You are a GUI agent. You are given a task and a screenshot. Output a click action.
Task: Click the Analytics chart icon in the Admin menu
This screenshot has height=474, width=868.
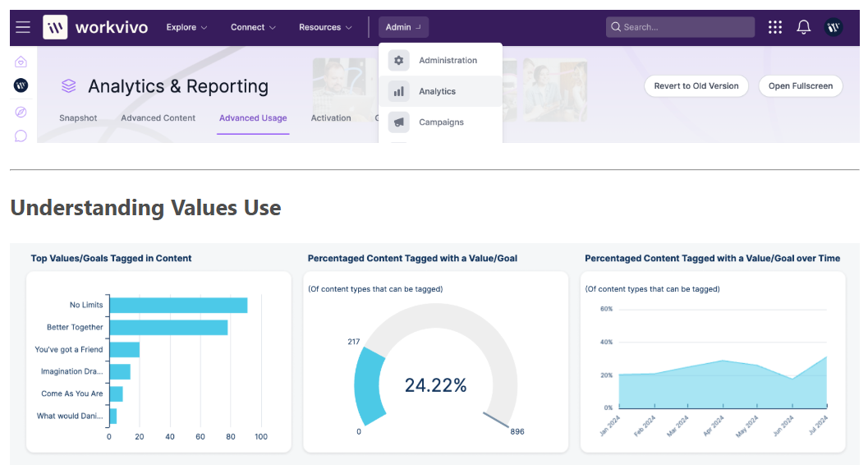(x=398, y=91)
